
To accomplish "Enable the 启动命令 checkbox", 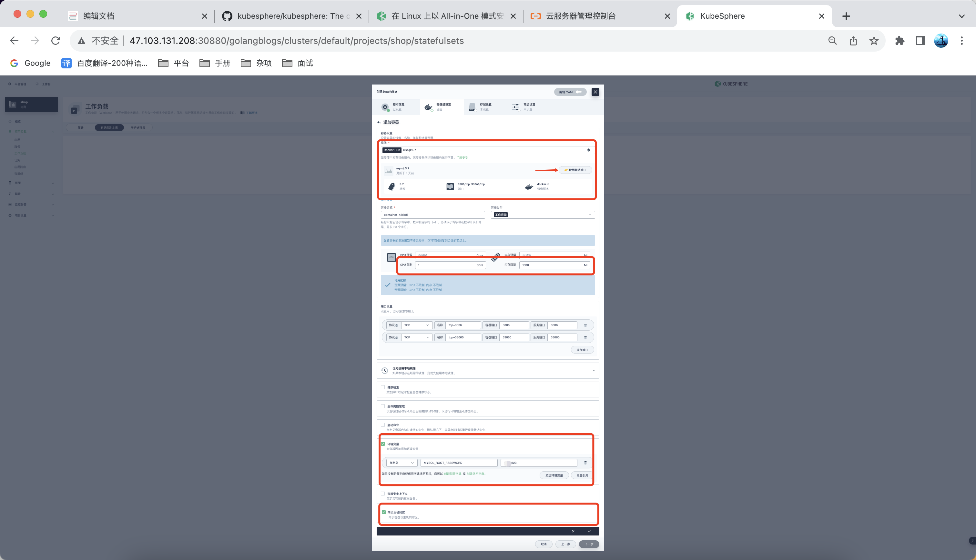I will tap(383, 425).
